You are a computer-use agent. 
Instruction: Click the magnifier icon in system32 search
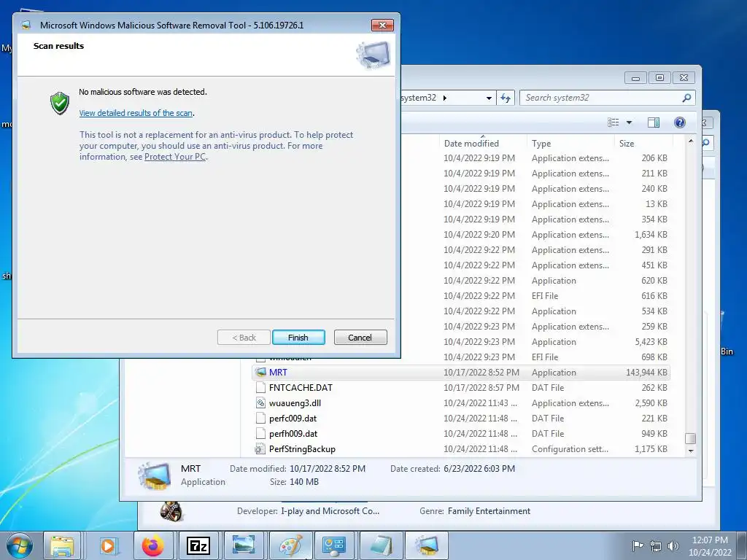click(x=686, y=98)
